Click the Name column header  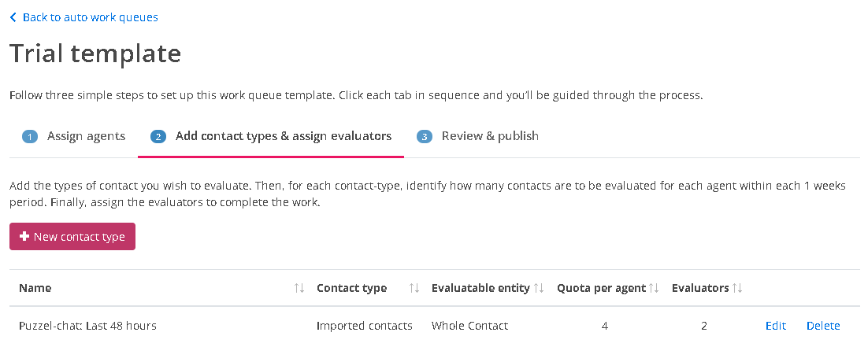pyautogui.click(x=35, y=288)
